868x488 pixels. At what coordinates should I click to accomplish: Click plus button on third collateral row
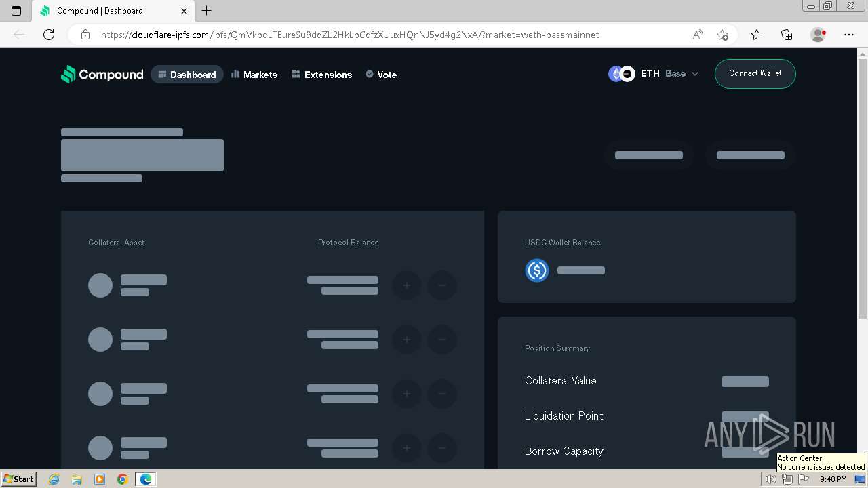click(407, 394)
